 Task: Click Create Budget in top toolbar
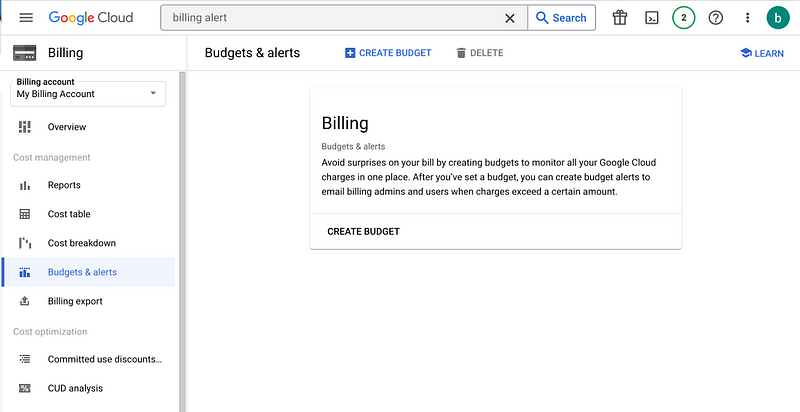coord(388,53)
